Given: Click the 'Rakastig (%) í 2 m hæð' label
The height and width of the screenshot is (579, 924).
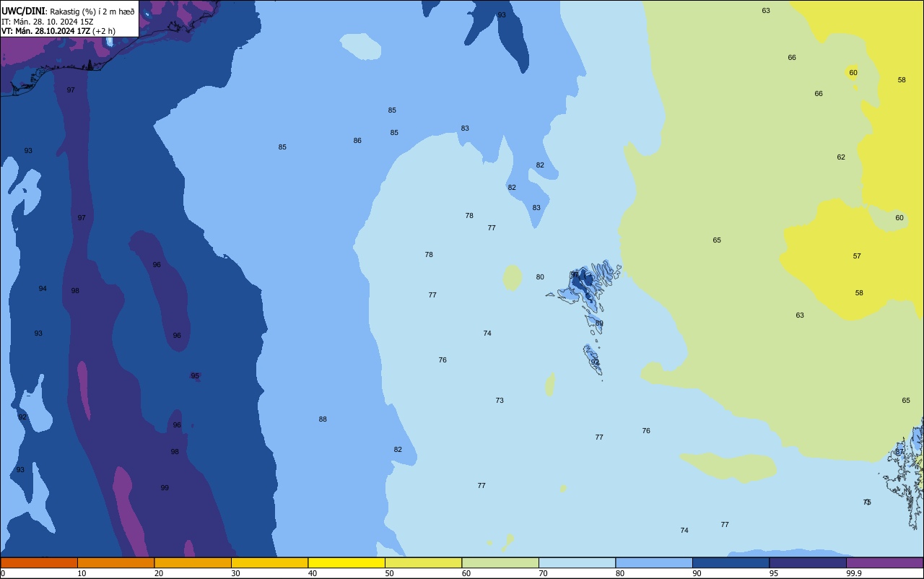Looking at the screenshot, I should 92,12.
